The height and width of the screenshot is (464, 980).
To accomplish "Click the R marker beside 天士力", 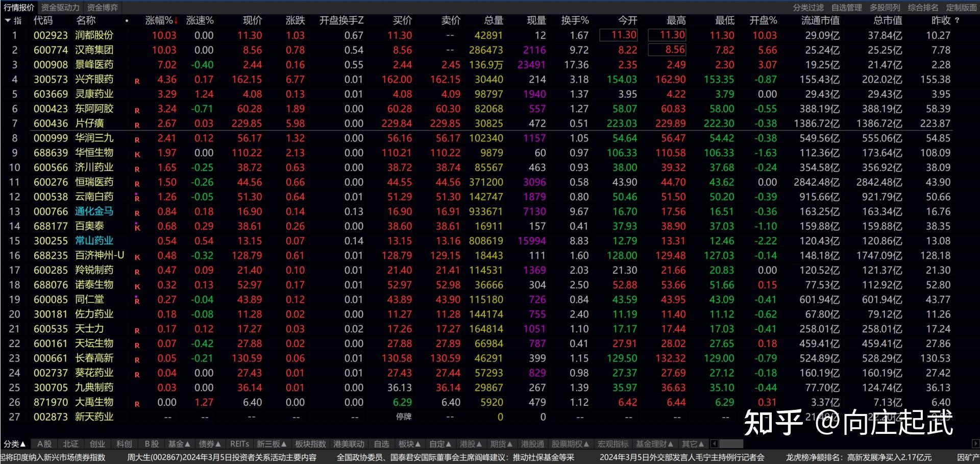I will (137, 330).
